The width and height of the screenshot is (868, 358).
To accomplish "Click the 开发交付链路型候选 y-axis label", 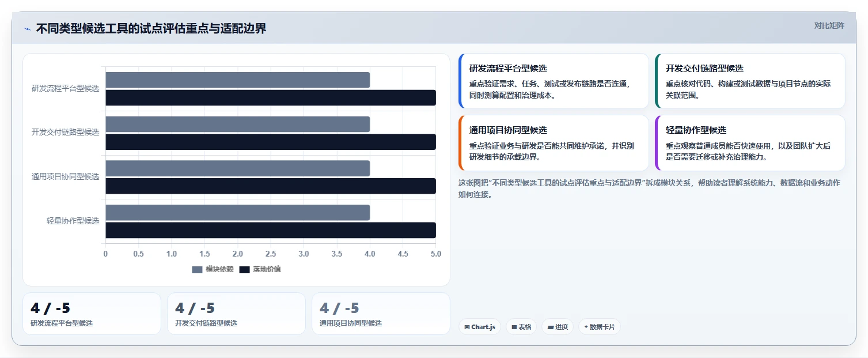I will point(65,132).
